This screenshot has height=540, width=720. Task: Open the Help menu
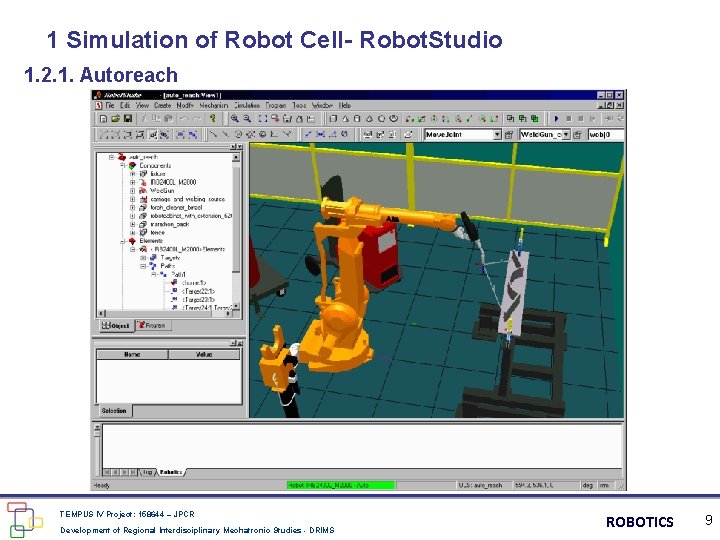[x=345, y=105]
